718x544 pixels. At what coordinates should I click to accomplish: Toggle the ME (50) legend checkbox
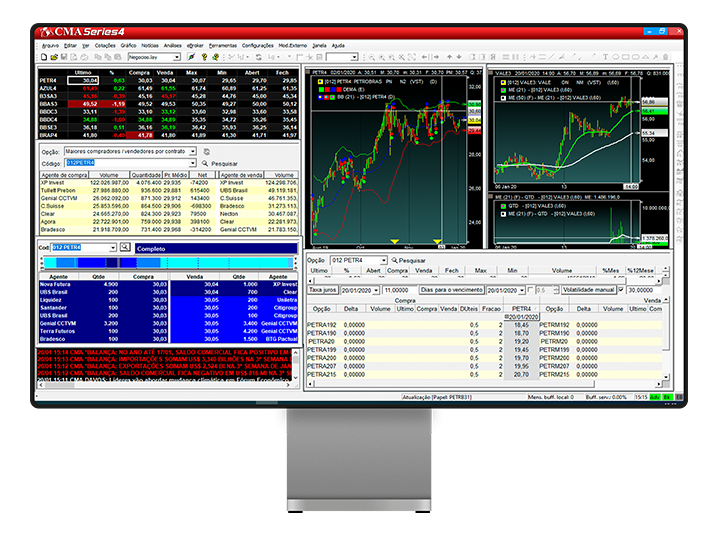click(x=503, y=98)
